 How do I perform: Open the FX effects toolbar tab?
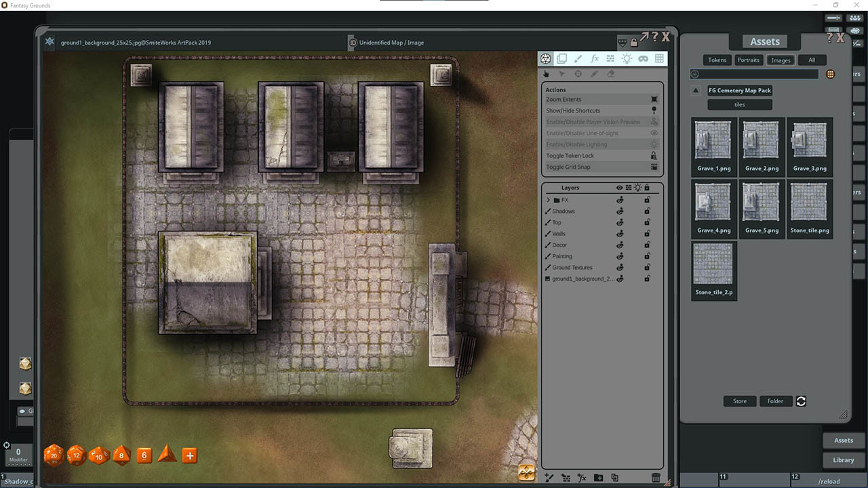coord(595,59)
